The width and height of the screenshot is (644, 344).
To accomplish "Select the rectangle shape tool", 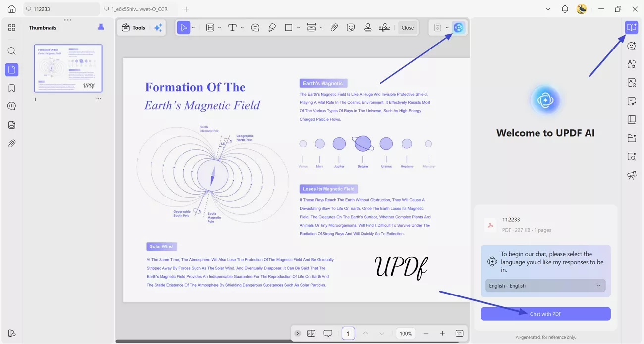I will (x=289, y=28).
